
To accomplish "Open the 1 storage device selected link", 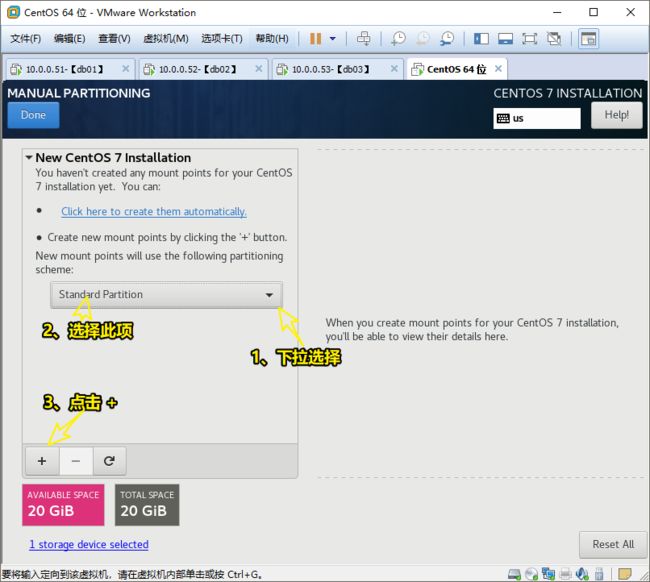I will [x=89, y=544].
